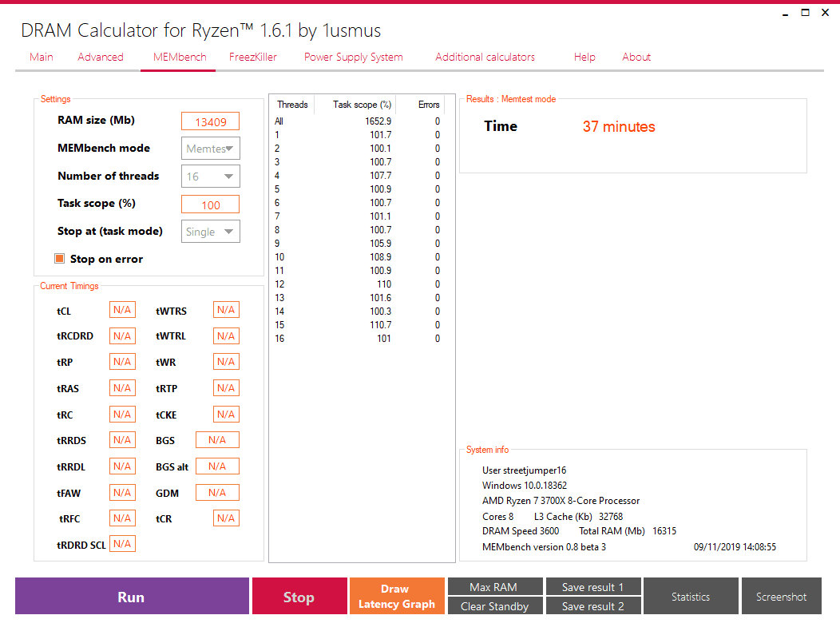Viewport: 840px width, 631px height.
Task: Click the '09/11/2019 14:08:55' timestamp
Action: (x=735, y=547)
